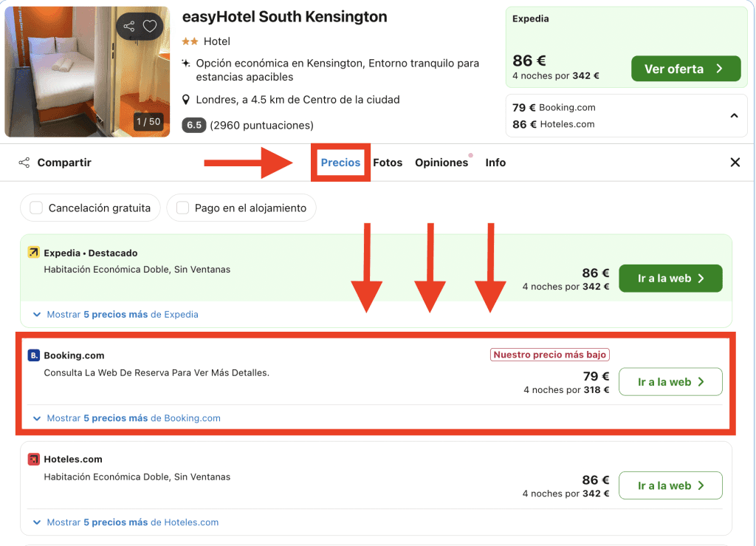Screen dimensions: 756x546
Task: Click the Compartir share icon
Action: (x=24, y=163)
